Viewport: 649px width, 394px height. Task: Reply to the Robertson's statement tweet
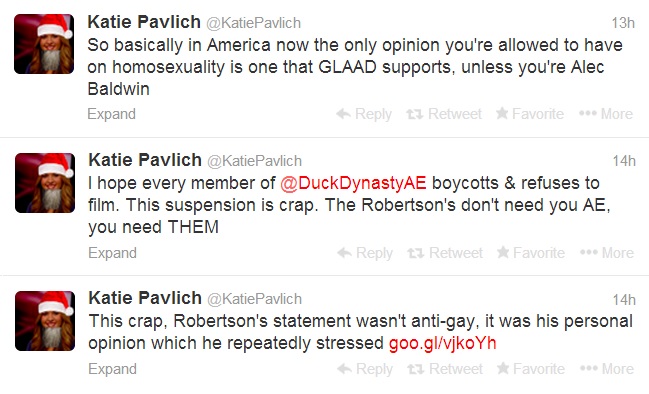coord(365,368)
